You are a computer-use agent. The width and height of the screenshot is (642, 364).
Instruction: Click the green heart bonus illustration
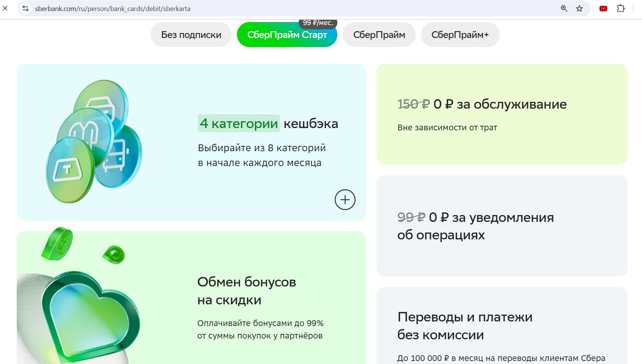pyautogui.click(x=90, y=317)
